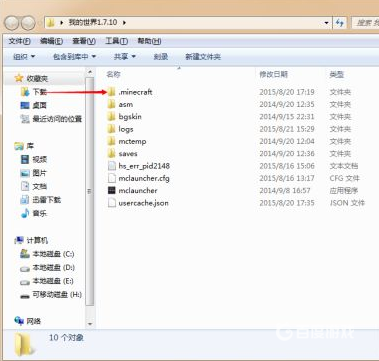Select 我的世界1.7.10 breadcrumb segment
The image size is (379, 361).
pyautogui.click(x=93, y=23)
